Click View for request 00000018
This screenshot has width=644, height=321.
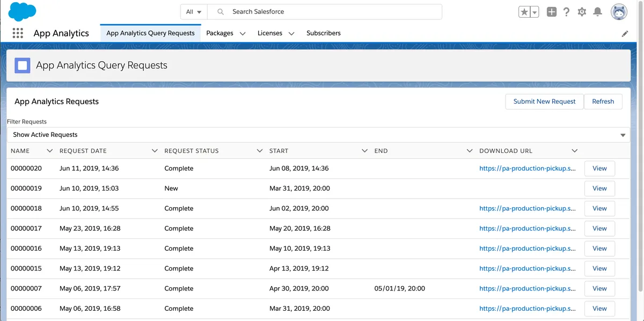[599, 208]
